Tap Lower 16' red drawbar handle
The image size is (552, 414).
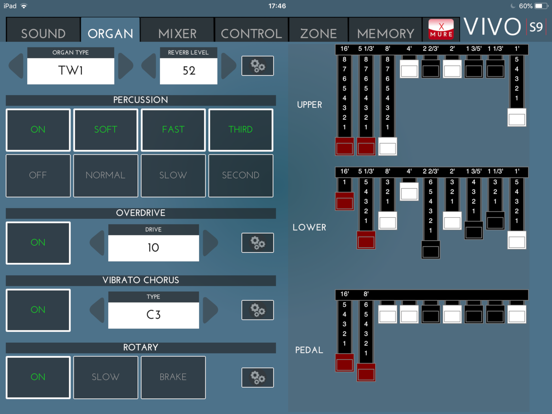(x=344, y=201)
